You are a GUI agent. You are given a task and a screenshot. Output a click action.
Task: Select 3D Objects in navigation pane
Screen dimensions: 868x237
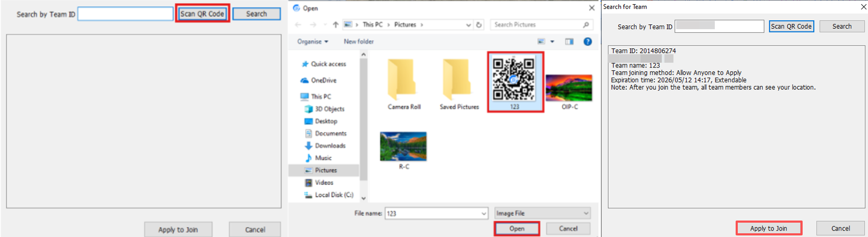[325, 108]
